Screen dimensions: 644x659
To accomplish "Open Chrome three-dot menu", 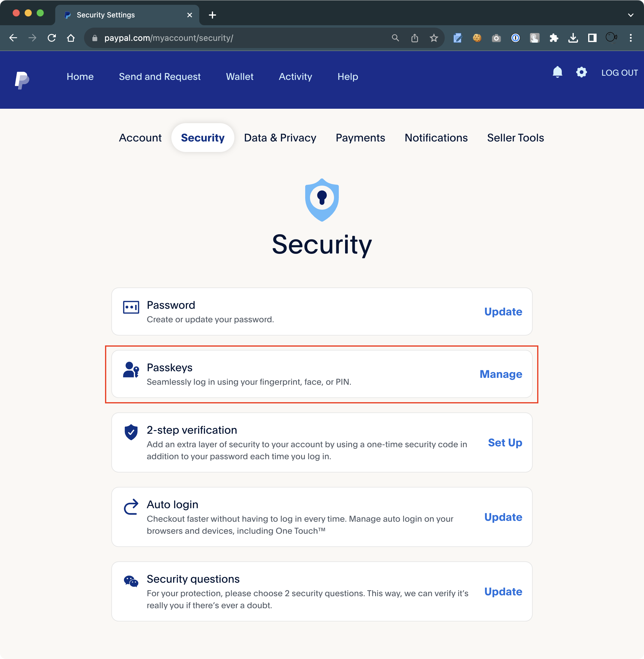I will [x=630, y=38].
